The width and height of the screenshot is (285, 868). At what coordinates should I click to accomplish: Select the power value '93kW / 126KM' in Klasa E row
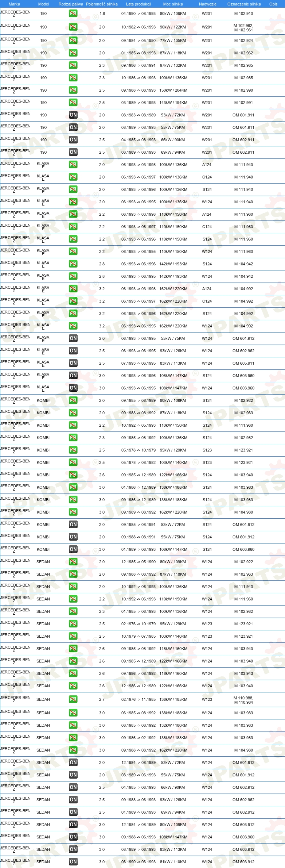point(173,351)
